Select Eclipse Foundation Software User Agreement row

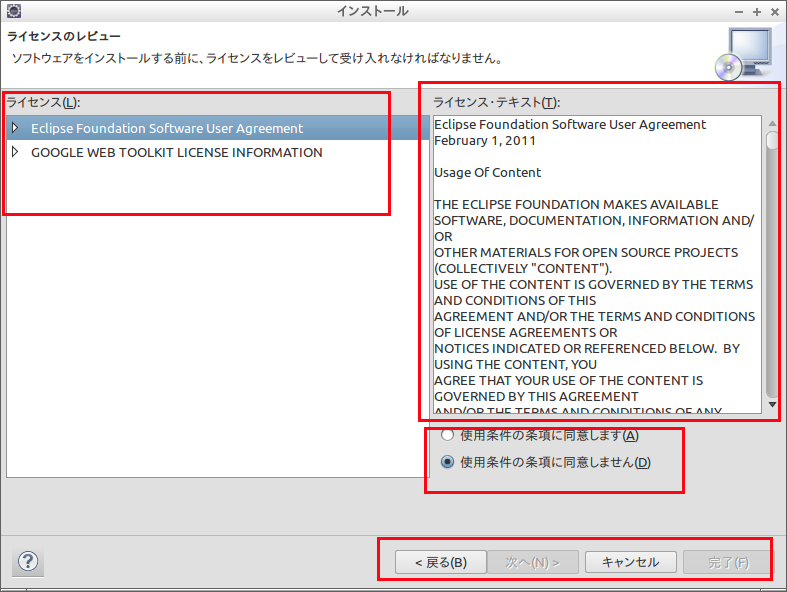click(218, 128)
